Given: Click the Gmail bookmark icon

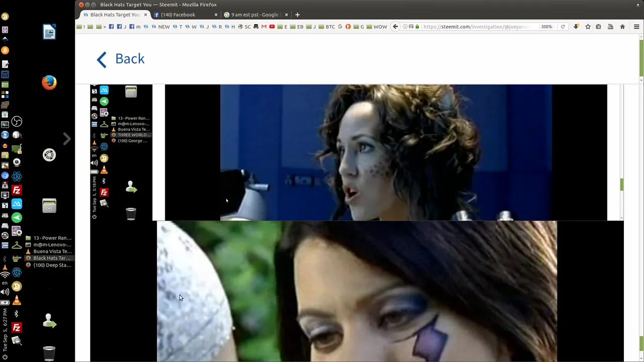Looking at the screenshot, I should coord(264,27).
